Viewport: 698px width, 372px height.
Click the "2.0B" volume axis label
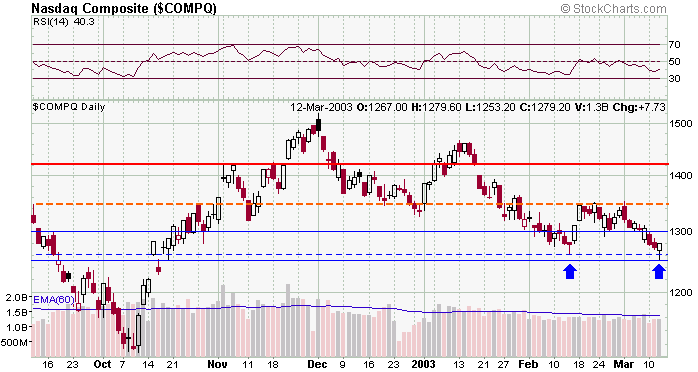[x=17, y=298]
